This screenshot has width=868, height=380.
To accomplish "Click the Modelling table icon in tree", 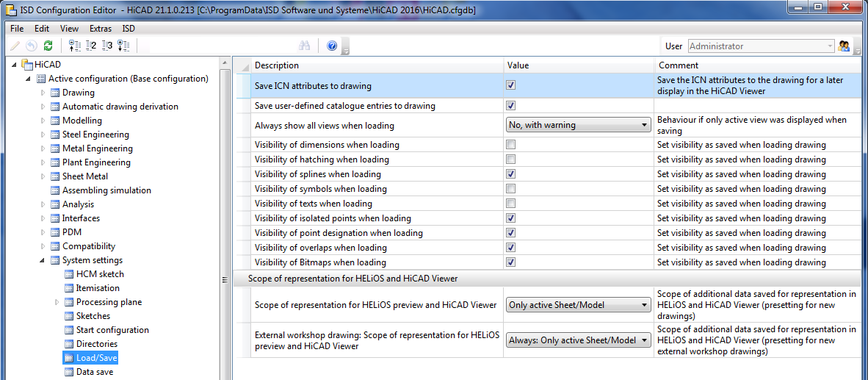I will tap(55, 121).
